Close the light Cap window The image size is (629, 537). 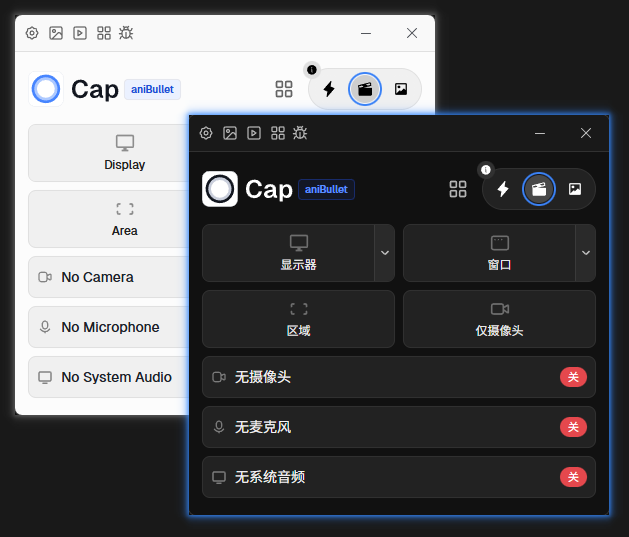coord(412,33)
